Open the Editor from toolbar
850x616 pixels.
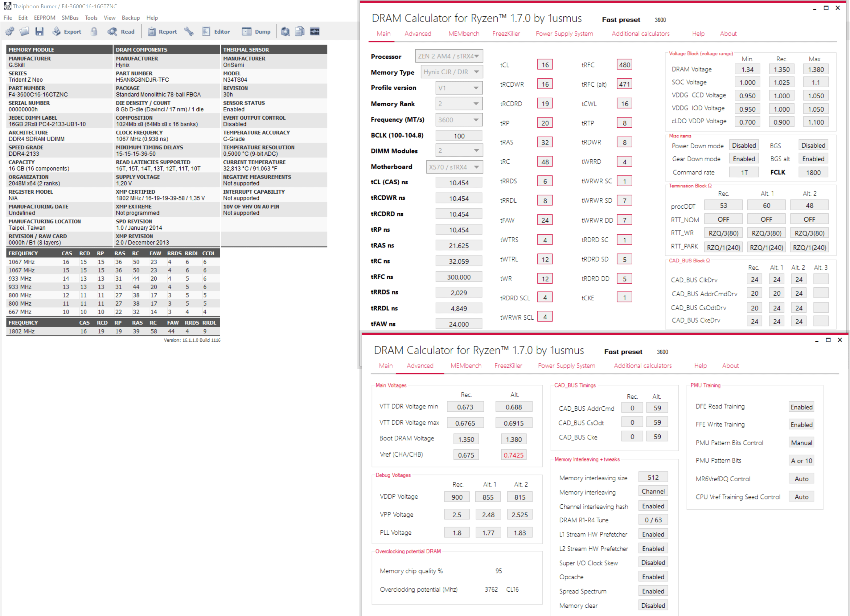(216, 31)
